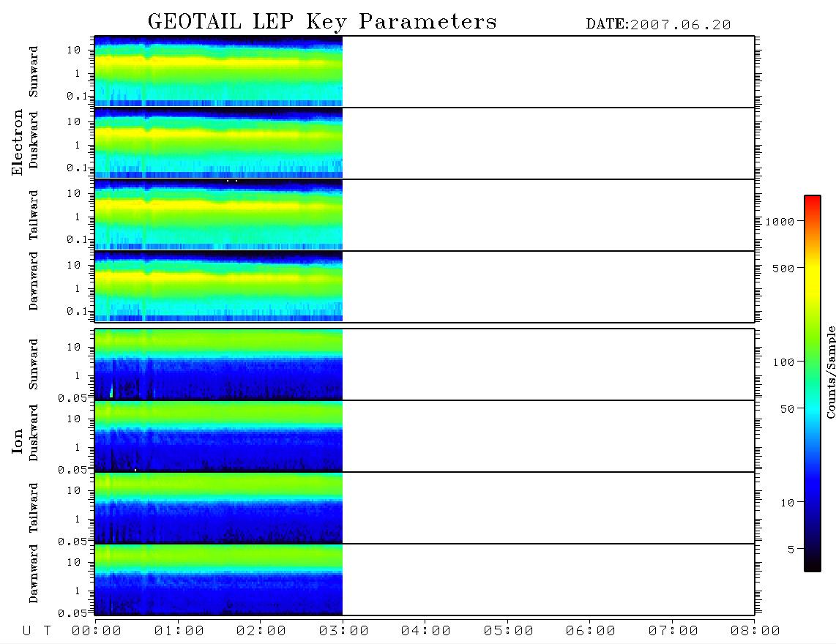Click the "03:00" time tick label
Viewport: 836px width, 644px height.
pos(344,632)
